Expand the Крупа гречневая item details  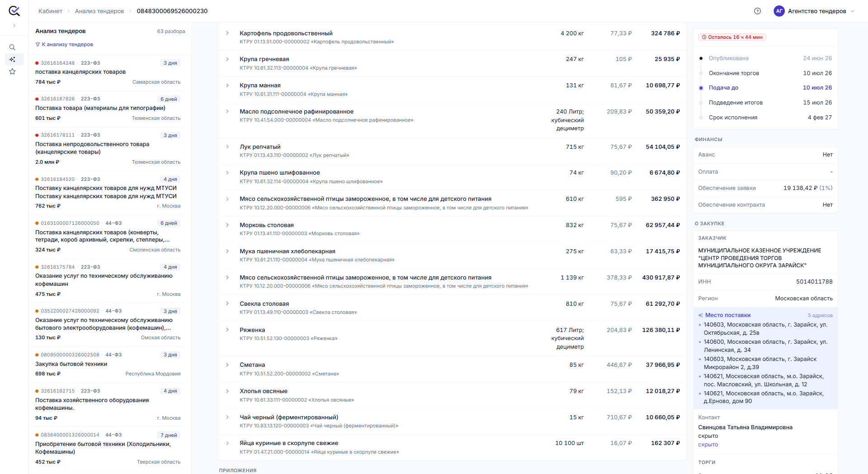[227, 59]
